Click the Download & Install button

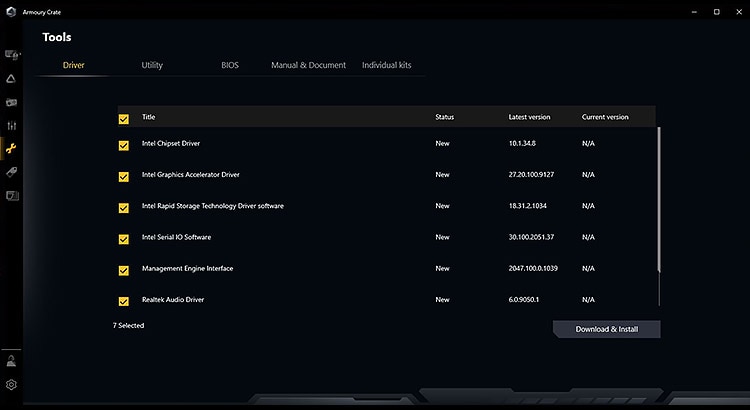coord(607,329)
